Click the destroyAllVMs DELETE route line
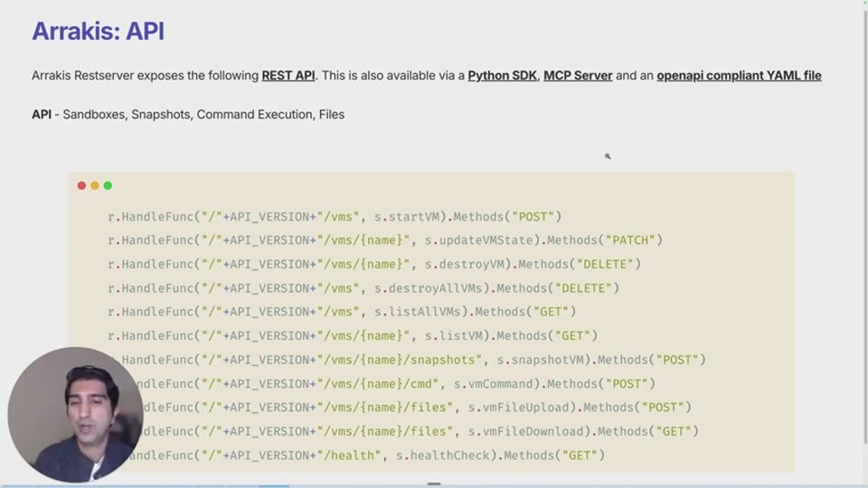Image resolution: width=868 pixels, height=488 pixels. [363, 288]
